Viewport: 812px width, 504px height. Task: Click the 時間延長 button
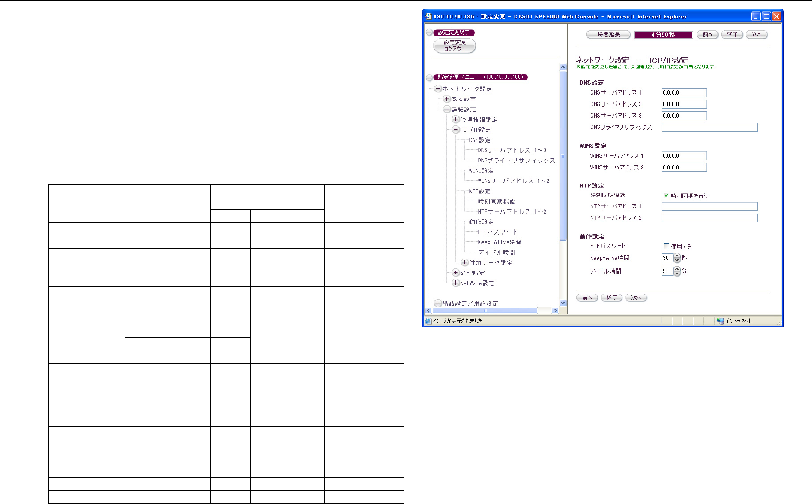pos(608,34)
